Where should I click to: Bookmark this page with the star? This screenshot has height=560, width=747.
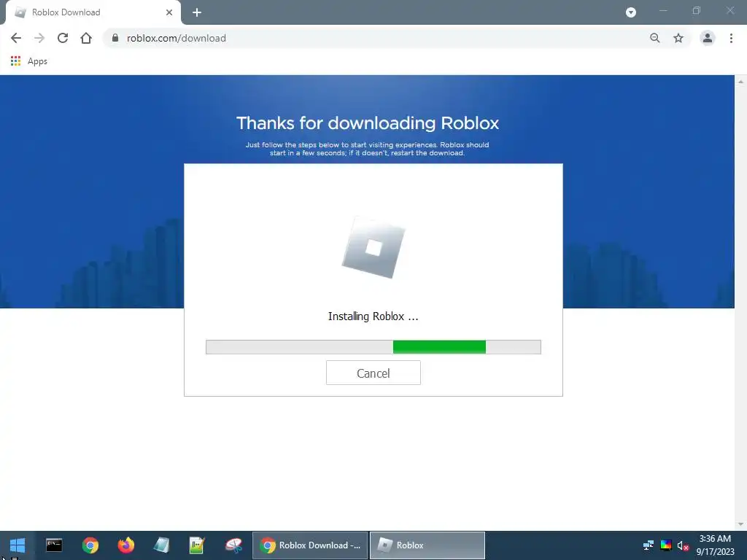coord(678,38)
